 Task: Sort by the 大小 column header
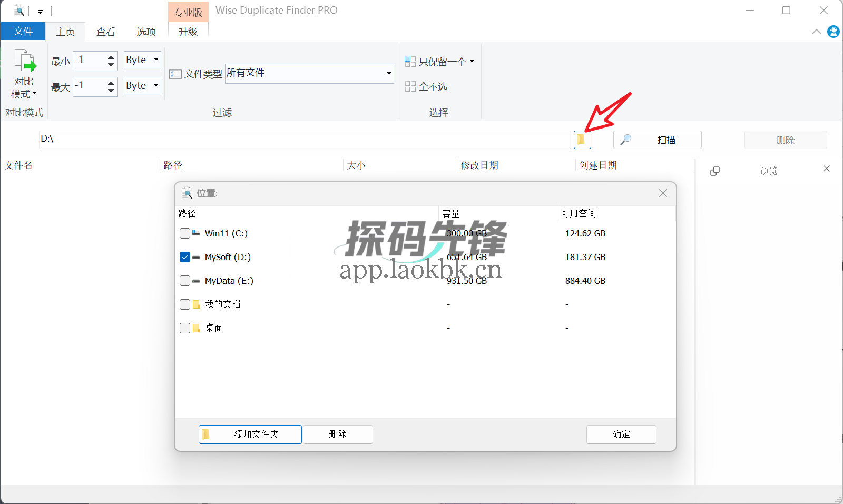tap(356, 165)
